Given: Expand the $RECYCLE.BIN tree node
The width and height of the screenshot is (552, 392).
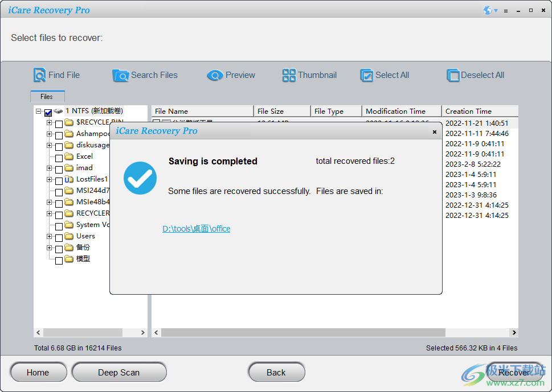Looking at the screenshot, I should pyautogui.click(x=48, y=122).
